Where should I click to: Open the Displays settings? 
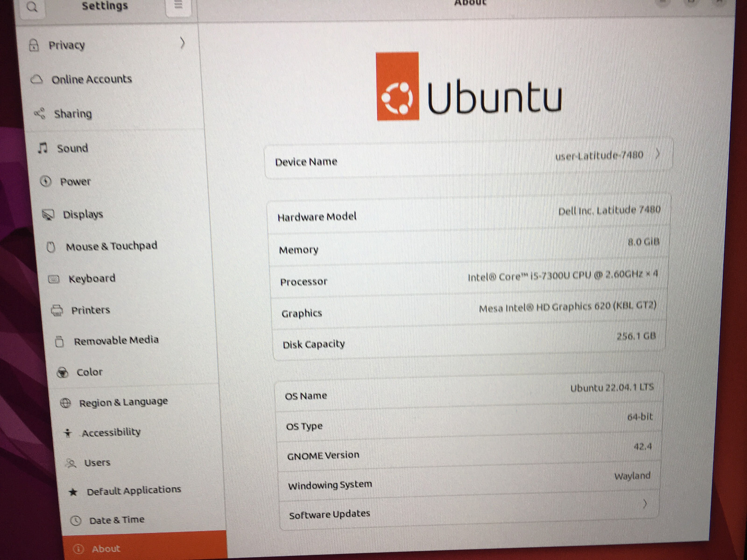pos(122,214)
